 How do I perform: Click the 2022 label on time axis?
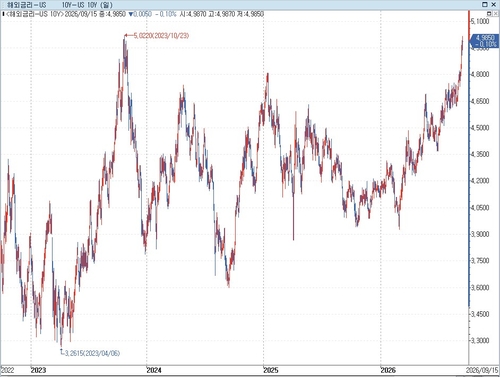click(7, 370)
